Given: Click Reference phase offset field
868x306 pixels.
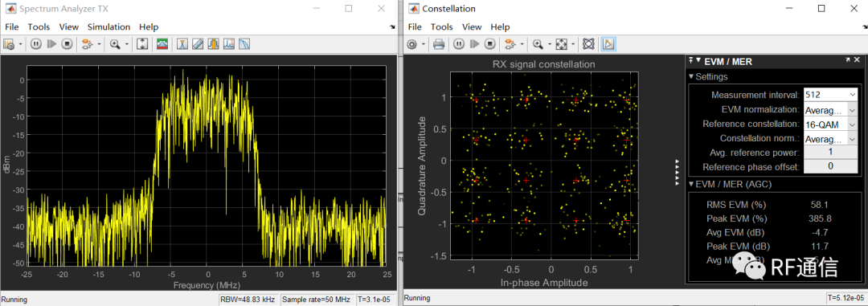Looking at the screenshot, I should tap(829, 166).
